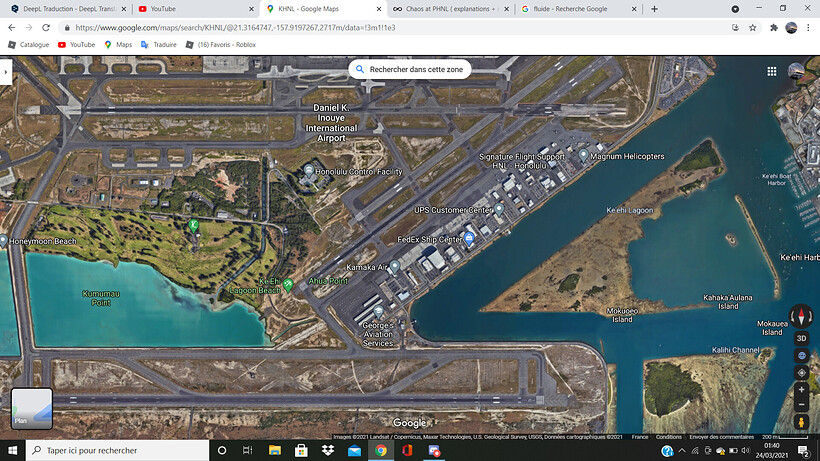Switch to Chaos at PHNL tab

click(x=450, y=9)
